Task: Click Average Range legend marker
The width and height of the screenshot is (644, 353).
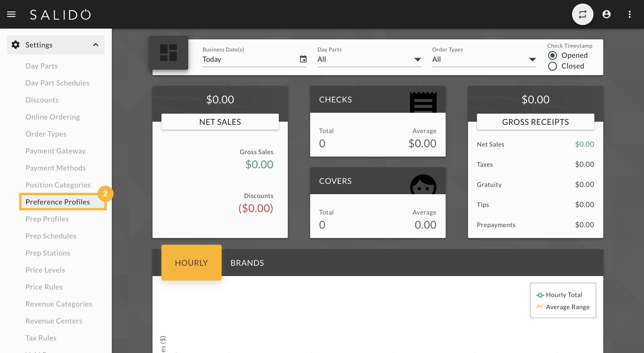Action: coord(540,306)
